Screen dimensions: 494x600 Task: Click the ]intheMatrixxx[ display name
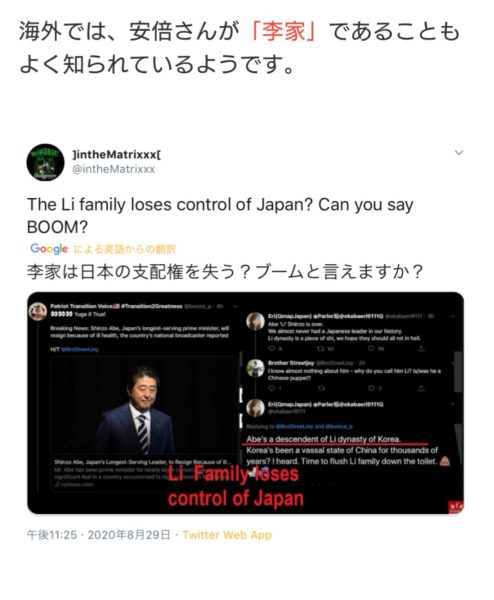(117, 155)
